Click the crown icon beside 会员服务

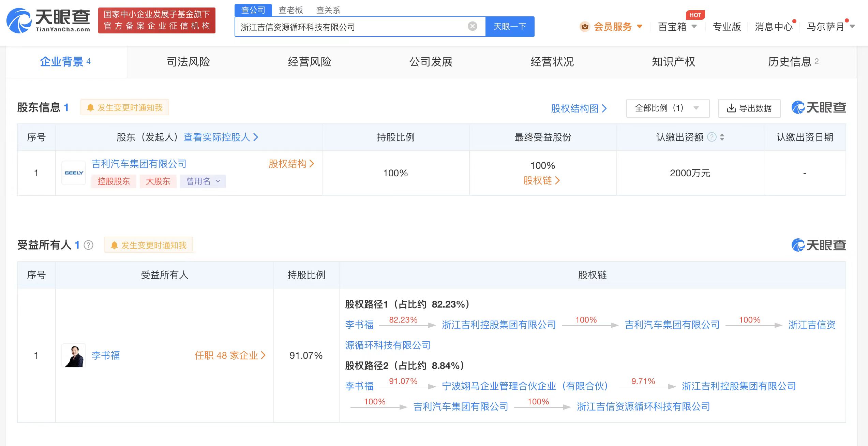[585, 26]
